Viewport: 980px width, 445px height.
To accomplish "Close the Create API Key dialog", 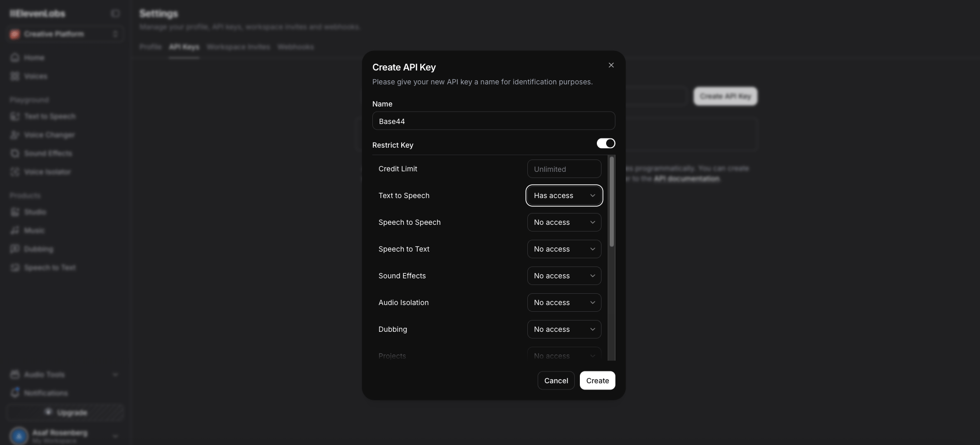I will 611,65.
